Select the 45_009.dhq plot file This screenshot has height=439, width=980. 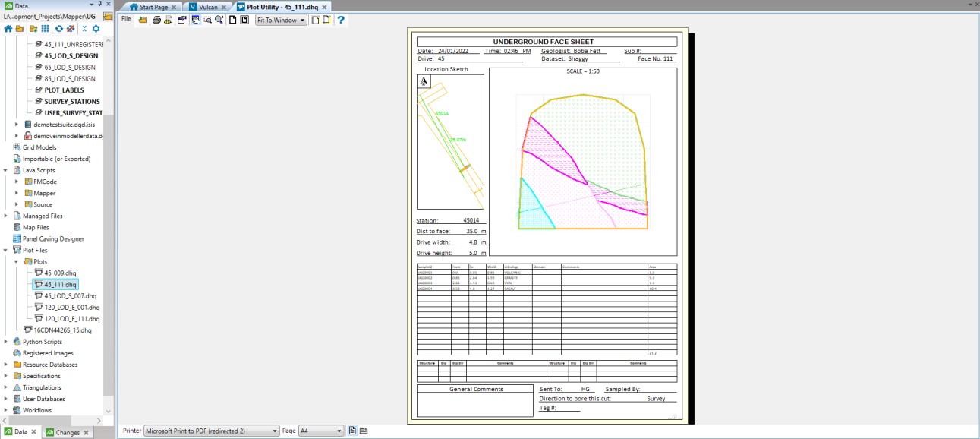pyautogui.click(x=60, y=273)
